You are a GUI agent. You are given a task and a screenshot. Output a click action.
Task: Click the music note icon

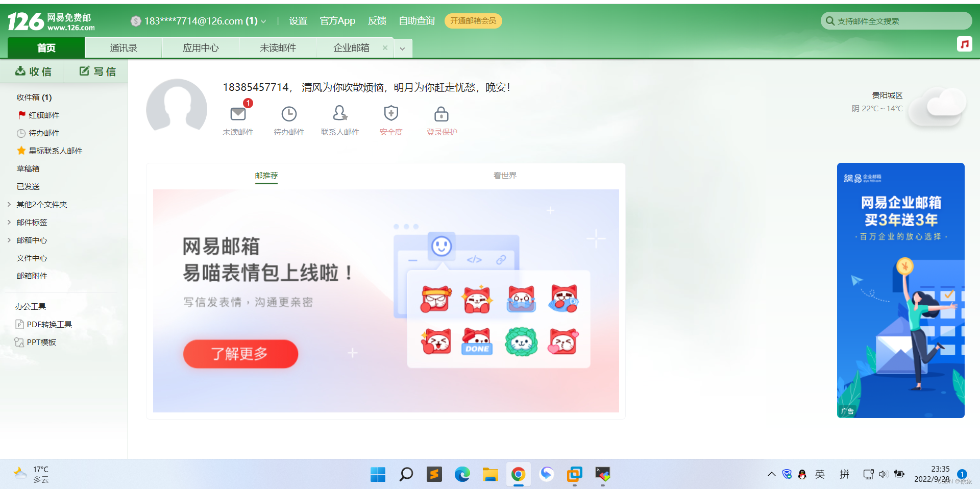[964, 44]
